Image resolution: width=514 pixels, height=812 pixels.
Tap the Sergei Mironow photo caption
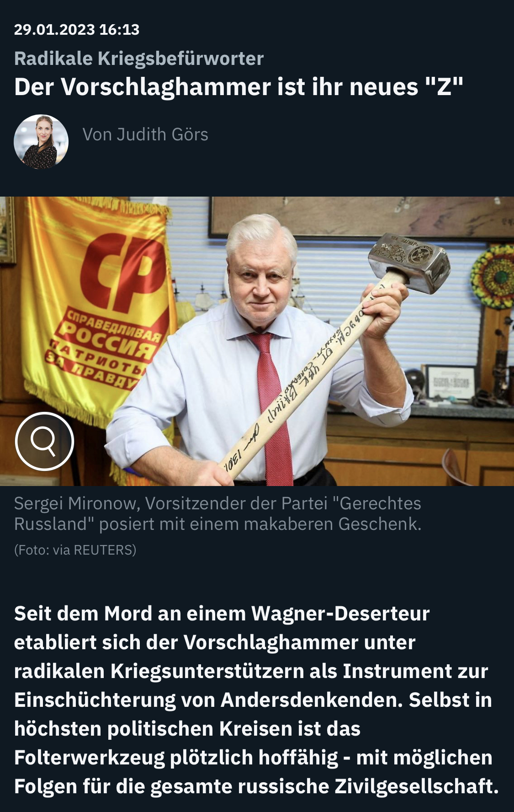tap(217, 513)
